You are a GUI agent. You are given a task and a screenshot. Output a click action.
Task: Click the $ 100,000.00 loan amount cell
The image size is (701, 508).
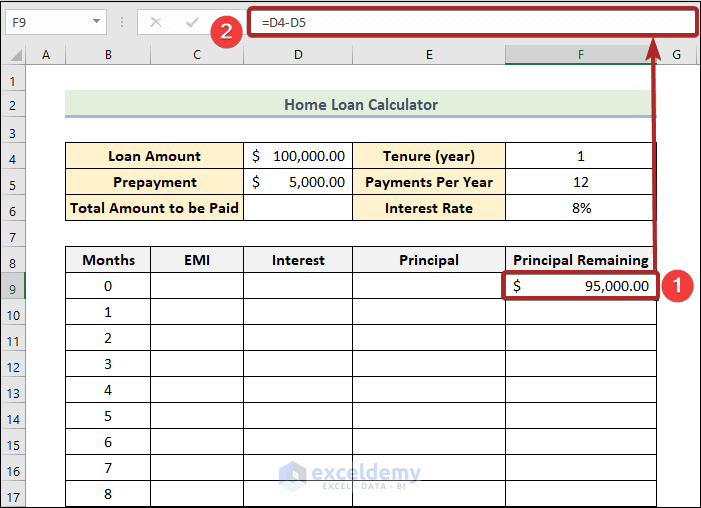click(298, 156)
